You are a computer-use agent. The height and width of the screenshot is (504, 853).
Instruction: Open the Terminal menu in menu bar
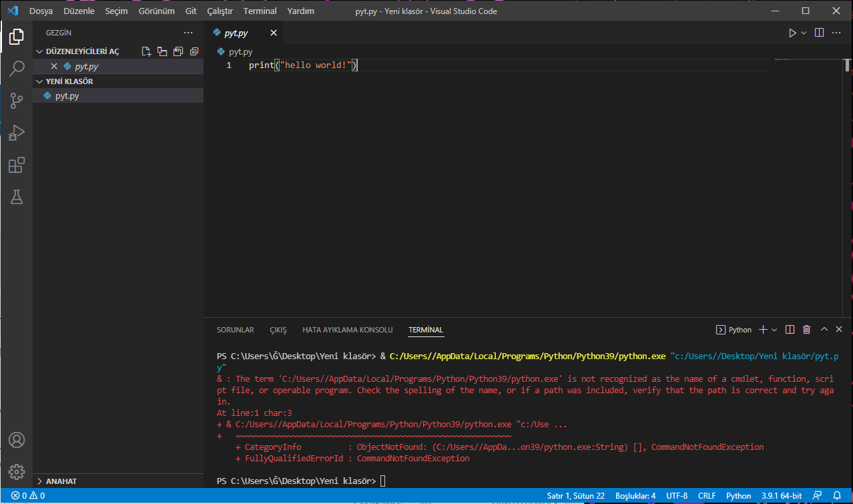tap(260, 11)
